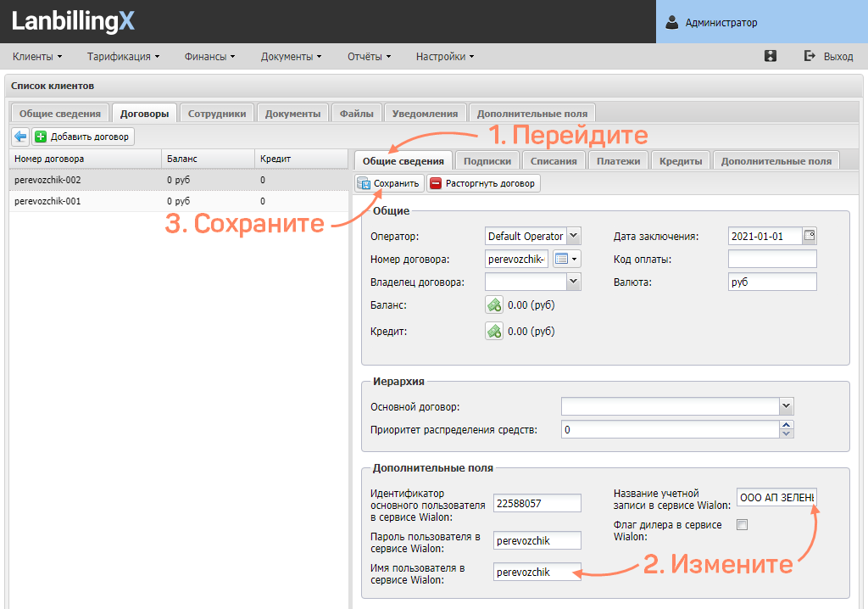Click the dark square icon beside Выход

point(770,56)
